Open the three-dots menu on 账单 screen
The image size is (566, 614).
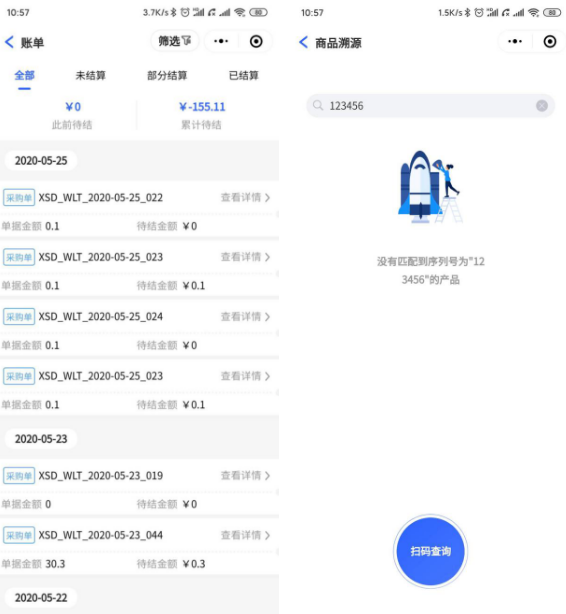click(221, 41)
